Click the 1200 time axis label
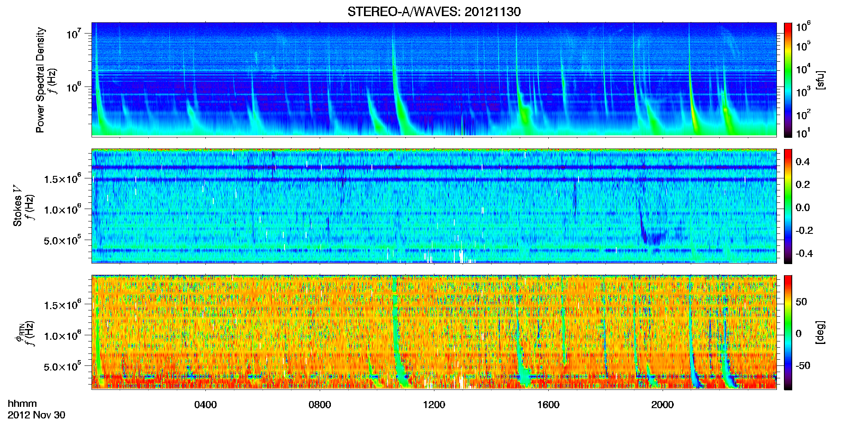The height and width of the screenshot is (447, 868). (434, 405)
